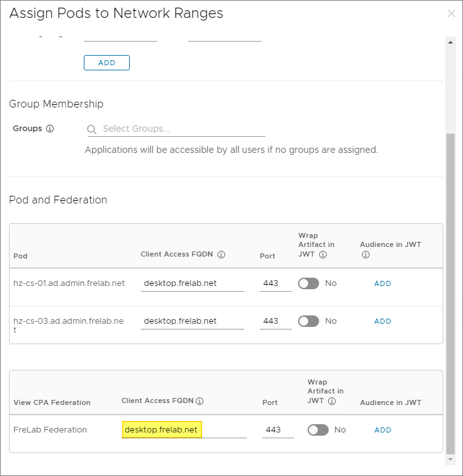
Task: Click info icon beside Federation Client Access FQDN
Action: click(x=200, y=402)
